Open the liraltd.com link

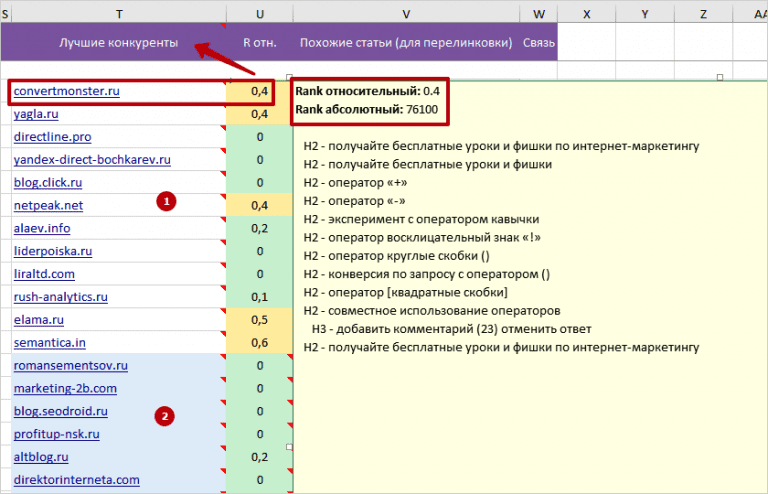click(44, 274)
